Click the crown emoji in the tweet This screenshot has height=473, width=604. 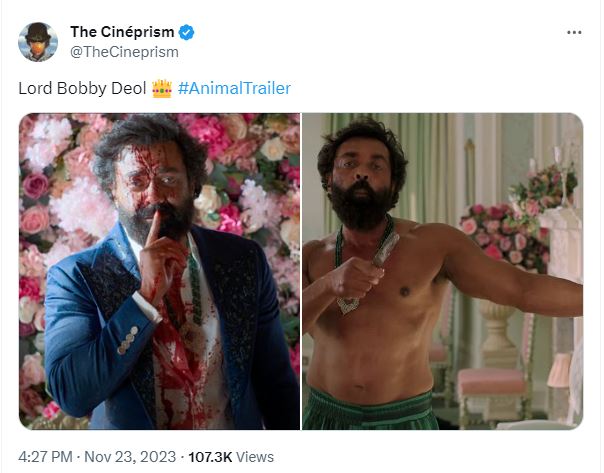click(162, 89)
